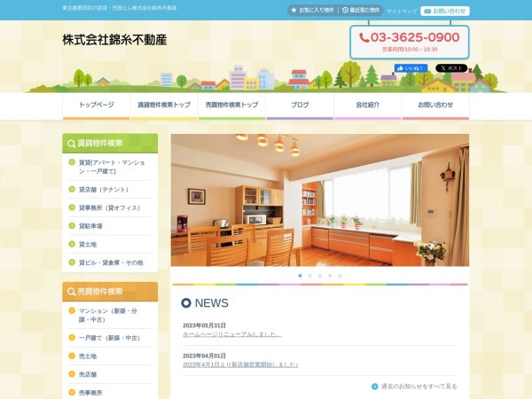Open マンション（新築・分譲・中古）link

click(108, 315)
